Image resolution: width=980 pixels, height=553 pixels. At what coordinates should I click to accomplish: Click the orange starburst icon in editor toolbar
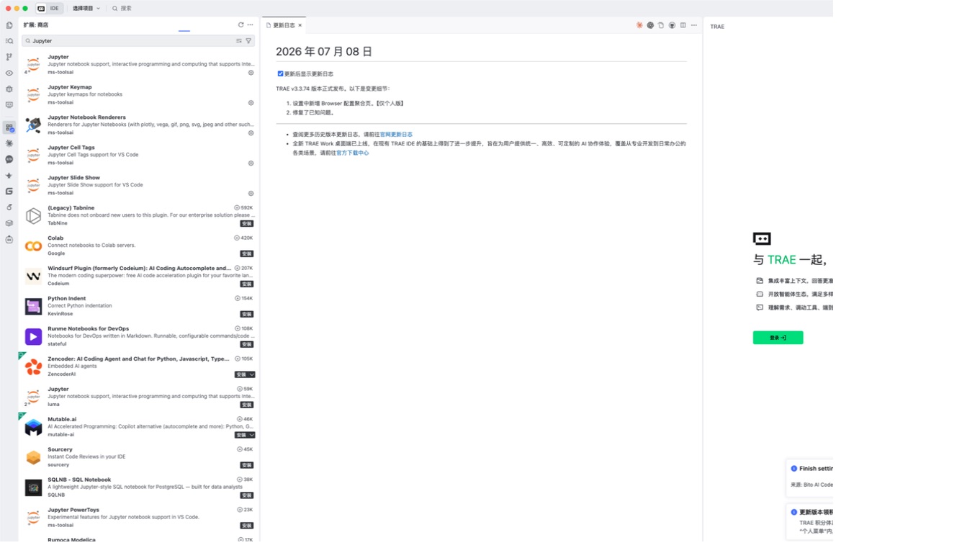[x=639, y=25]
